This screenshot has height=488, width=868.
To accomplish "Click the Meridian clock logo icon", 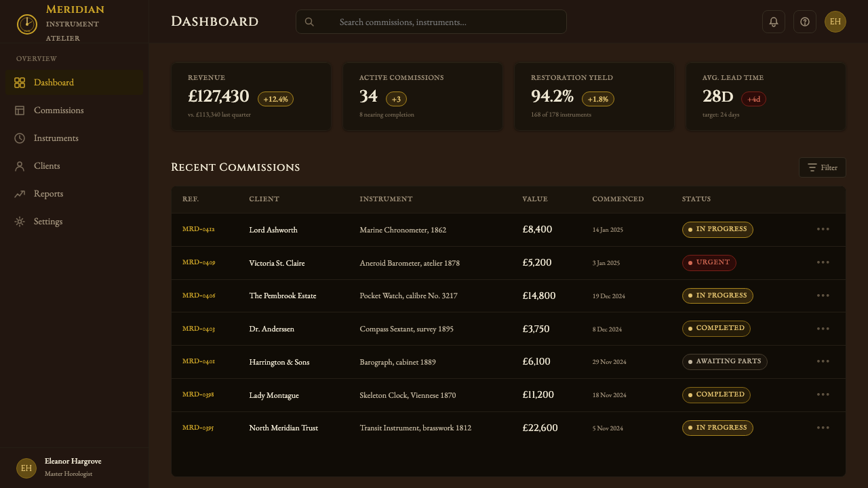I will pyautogui.click(x=27, y=24).
